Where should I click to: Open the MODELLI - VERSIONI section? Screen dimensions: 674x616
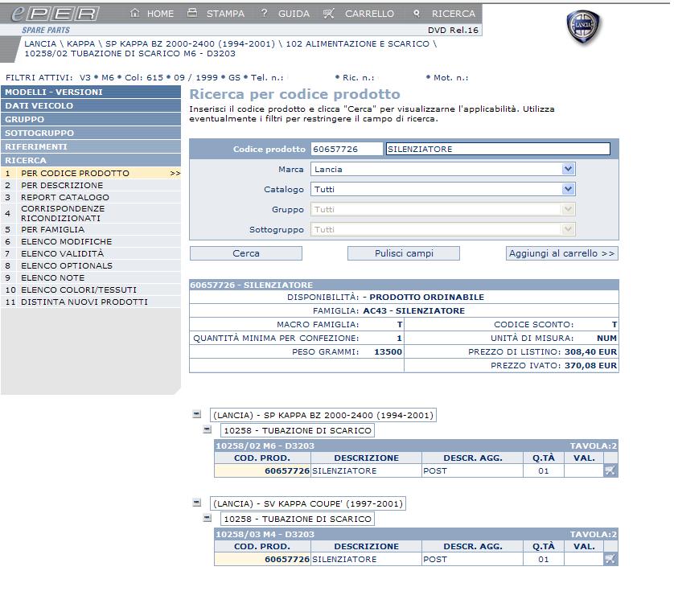pyautogui.click(x=91, y=92)
